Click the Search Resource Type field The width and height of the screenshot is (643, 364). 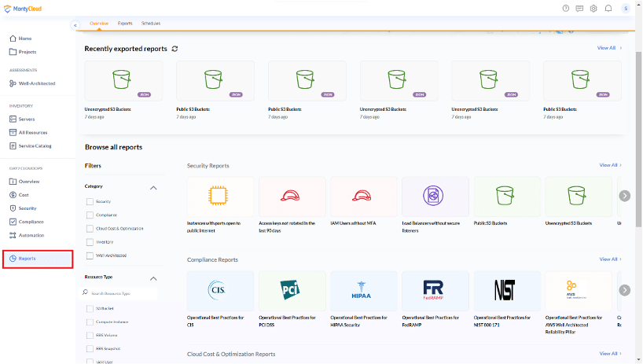pyautogui.click(x=122, y=293)
